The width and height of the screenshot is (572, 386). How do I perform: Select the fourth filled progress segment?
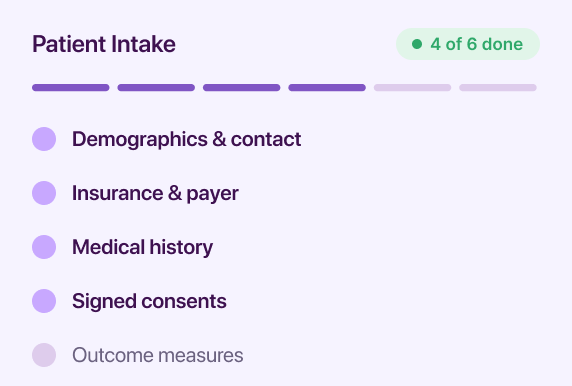[327, 88]
